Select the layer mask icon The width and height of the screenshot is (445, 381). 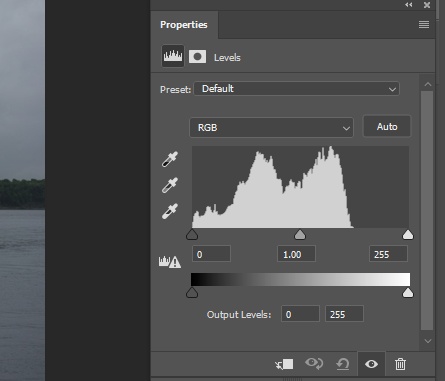coord(197,57)
